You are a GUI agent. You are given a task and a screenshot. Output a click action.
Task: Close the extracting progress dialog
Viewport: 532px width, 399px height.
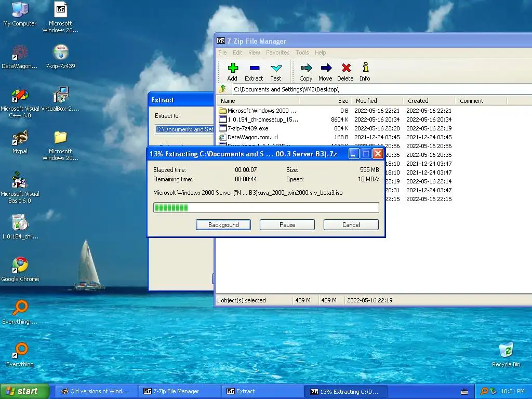[x=378, y=154]
